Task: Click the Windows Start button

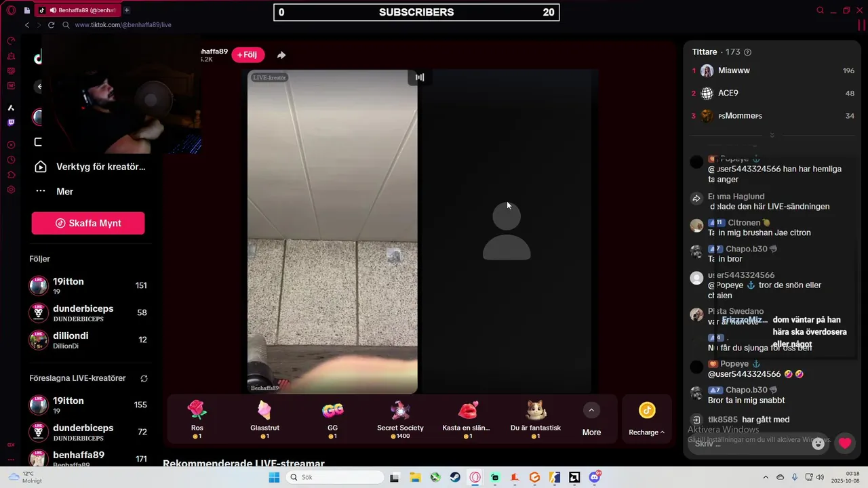Action: click(274, 477)
